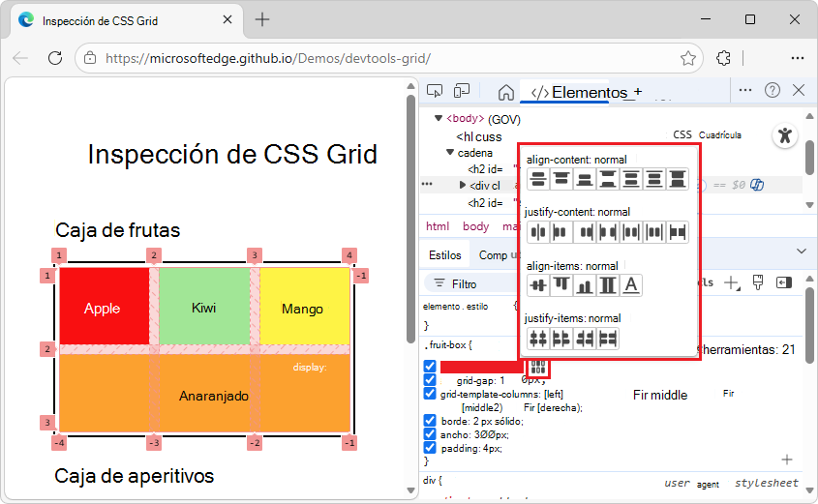Click the address bar URL

point(267,58)
